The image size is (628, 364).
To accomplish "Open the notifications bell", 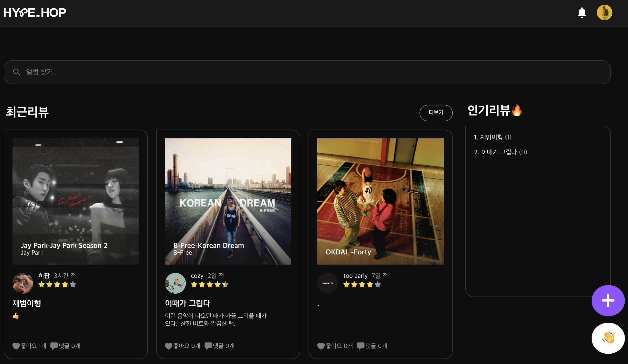I will [582, 12].
